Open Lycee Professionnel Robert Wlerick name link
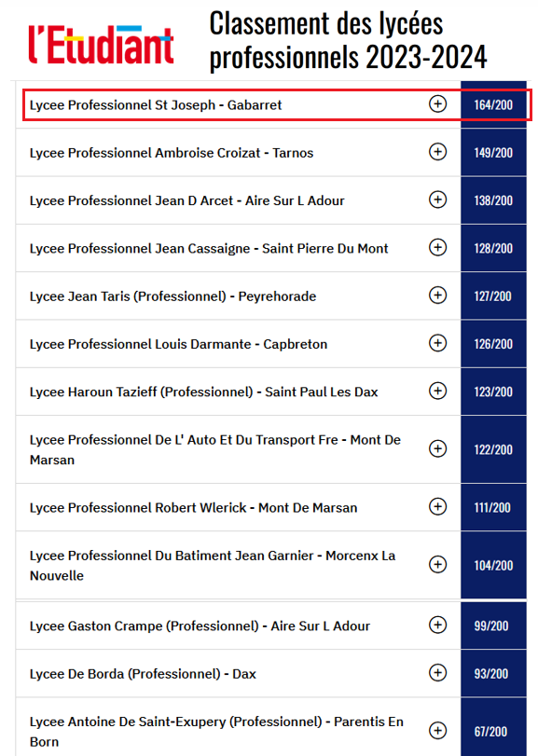 [193, 508]
